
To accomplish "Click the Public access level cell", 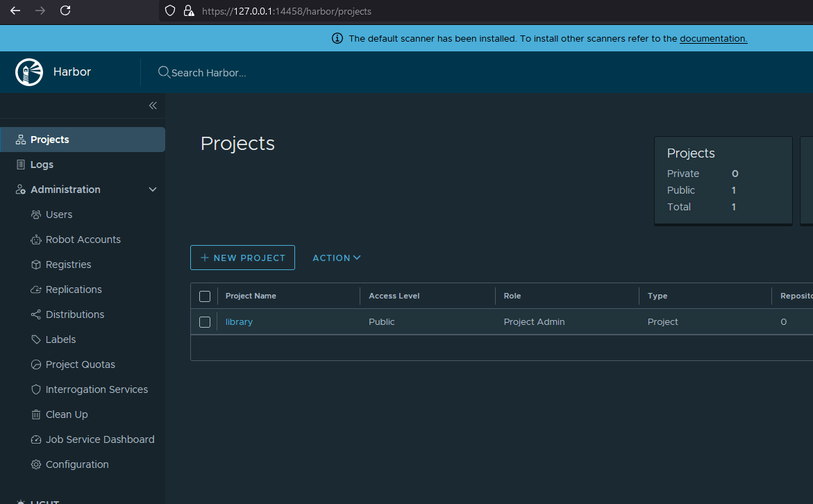I will click(x=382, y=322).
